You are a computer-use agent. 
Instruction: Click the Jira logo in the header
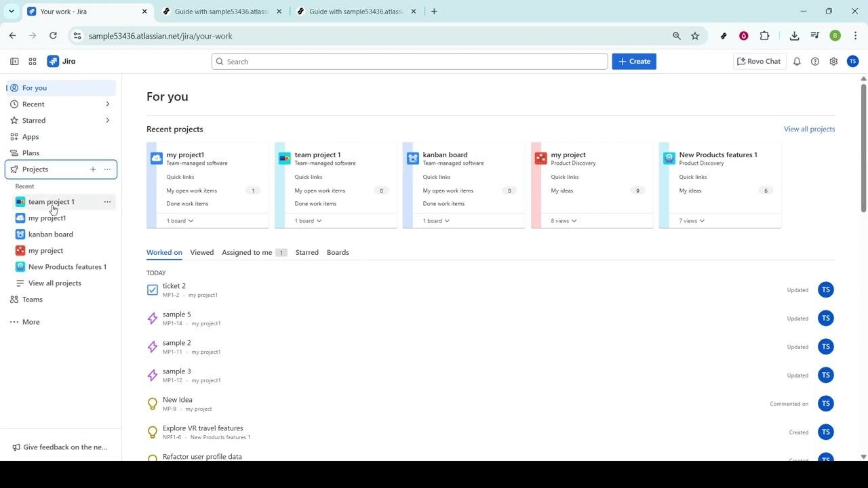click(62, 61)
